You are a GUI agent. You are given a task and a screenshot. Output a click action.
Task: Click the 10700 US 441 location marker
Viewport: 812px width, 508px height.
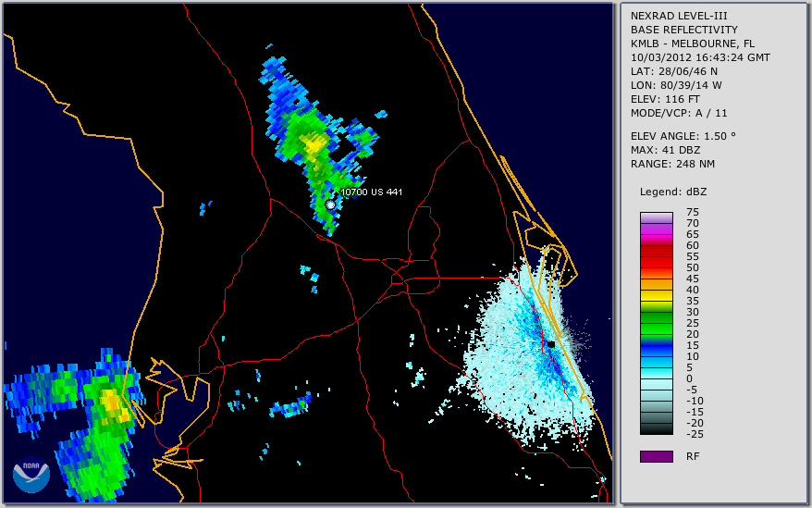click(x=330, y=204)
